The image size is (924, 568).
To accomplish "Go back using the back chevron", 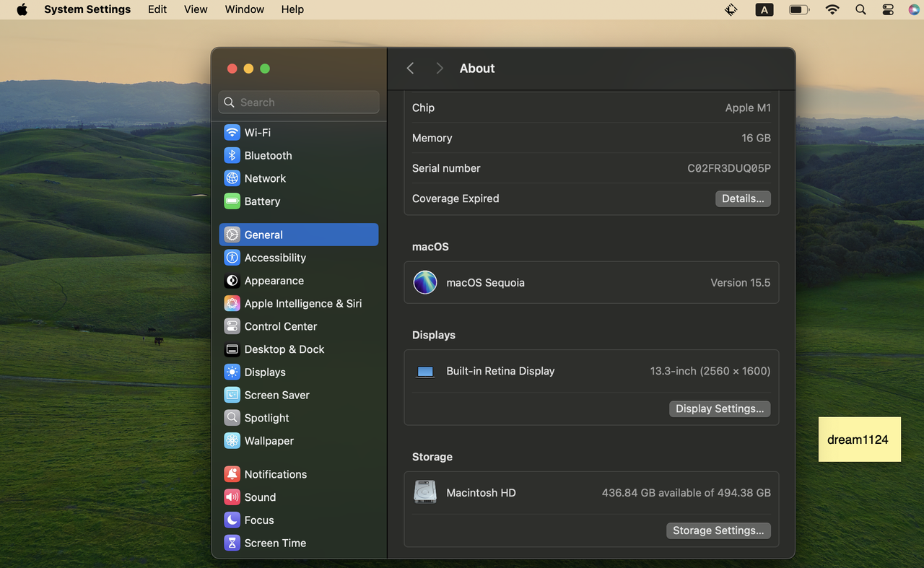I will (x=410, y=68).
